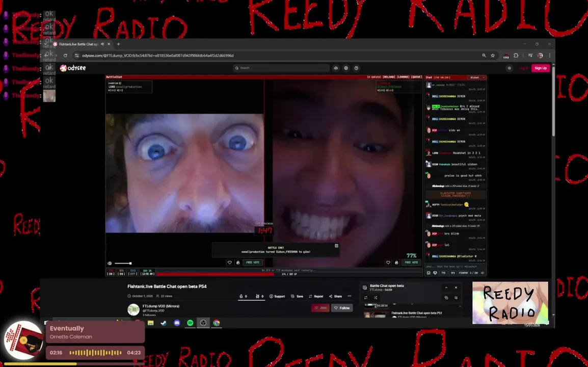This screenshot has height=367, width=588.
Task: Click the Odysee search field
Action: click(281, 68)
